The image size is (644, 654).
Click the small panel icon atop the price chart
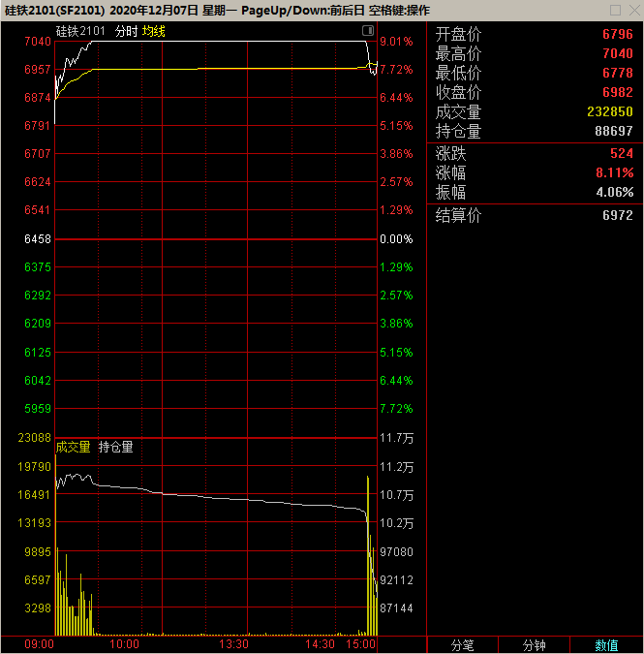(368, 31)
